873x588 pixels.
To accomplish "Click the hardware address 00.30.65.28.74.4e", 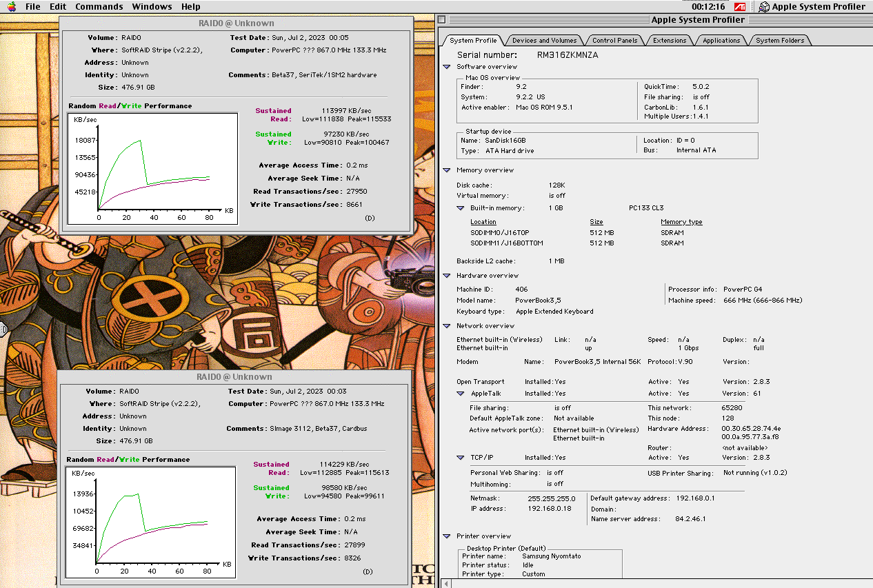I will click(x=751, y=429).
